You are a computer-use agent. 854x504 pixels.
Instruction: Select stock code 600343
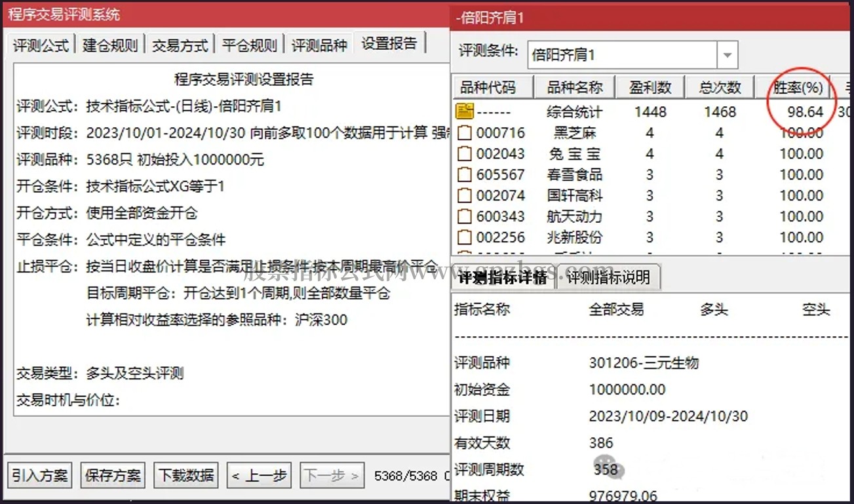(x=501, y=217)
